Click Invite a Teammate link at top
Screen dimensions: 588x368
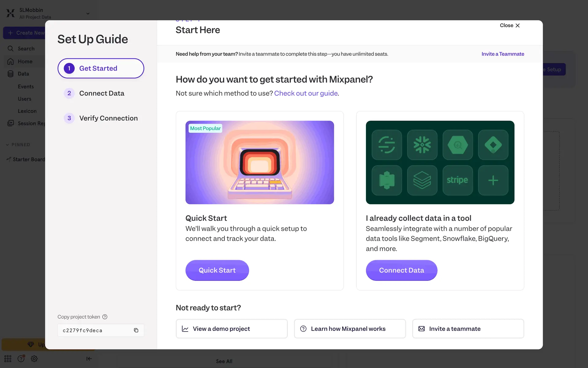[503, 54]
